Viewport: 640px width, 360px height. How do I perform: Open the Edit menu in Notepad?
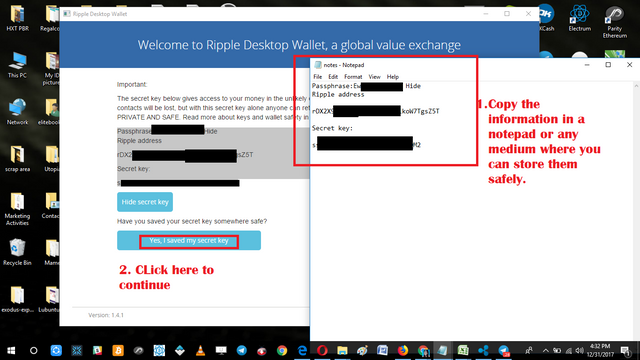333,77
